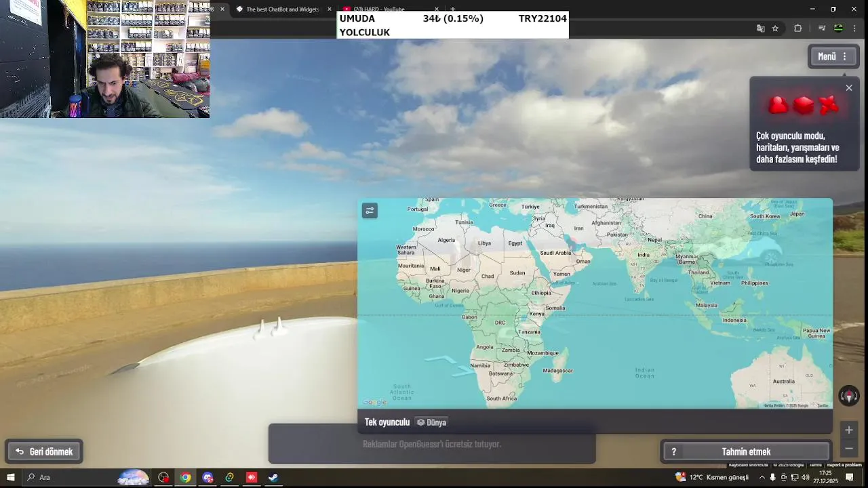868x488 pixels.
Task: Close the multiplayer promo popup
Action: (x=849, y=88)
